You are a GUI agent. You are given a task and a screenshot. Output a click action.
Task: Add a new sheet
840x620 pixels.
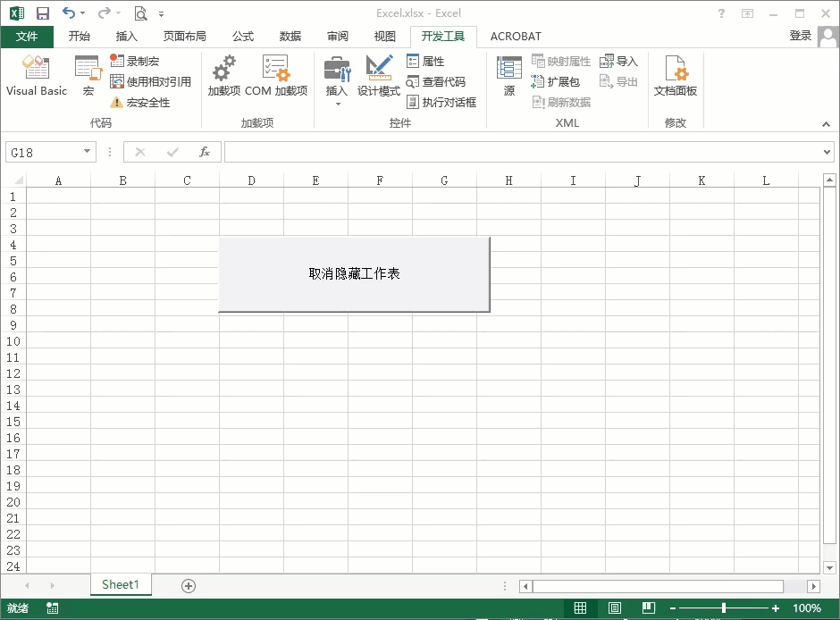click(x=189, y=586)
